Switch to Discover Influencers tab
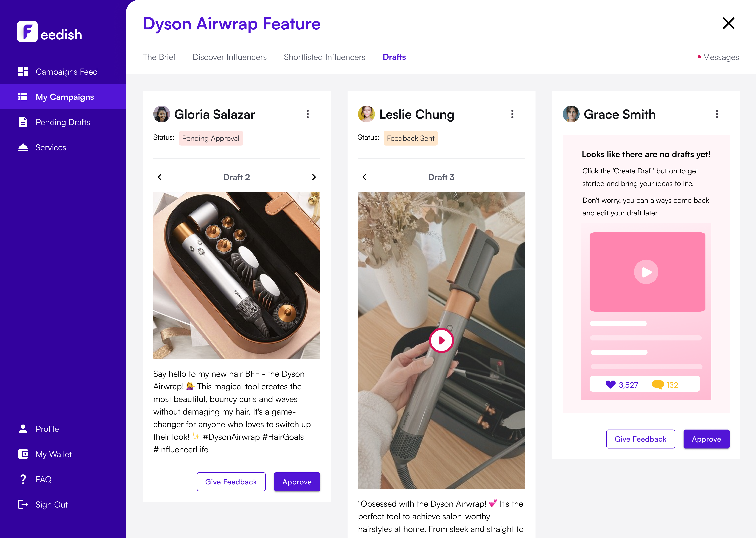 tap(229, 57)
